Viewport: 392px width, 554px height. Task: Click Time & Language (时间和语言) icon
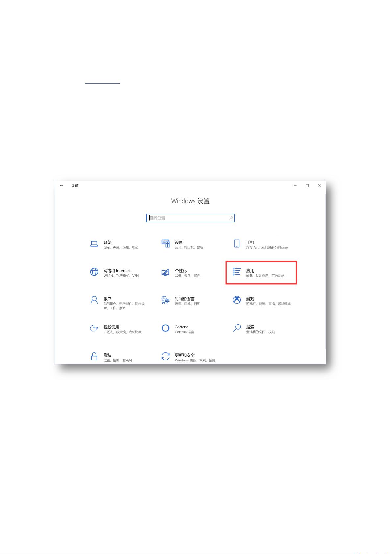pyautogui.click(x=165, y=300)
